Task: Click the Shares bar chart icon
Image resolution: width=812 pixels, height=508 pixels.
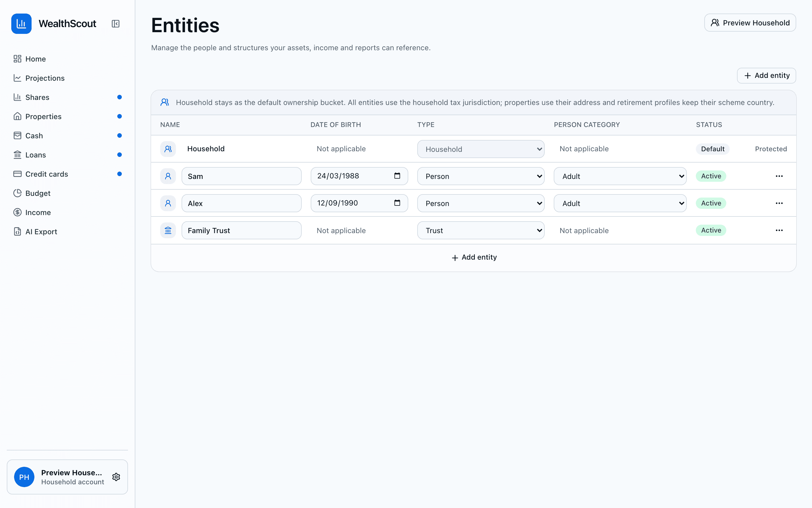Action: pos(17,97)
